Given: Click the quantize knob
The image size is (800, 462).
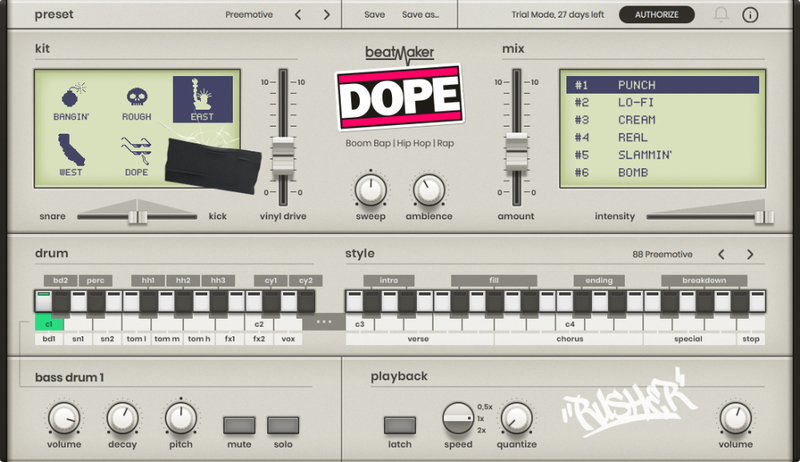Looking at the screenshot, I should point(516,418).
